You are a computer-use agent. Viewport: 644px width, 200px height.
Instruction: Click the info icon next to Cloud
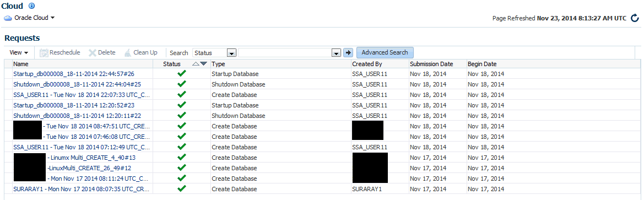tap(31, 6)
